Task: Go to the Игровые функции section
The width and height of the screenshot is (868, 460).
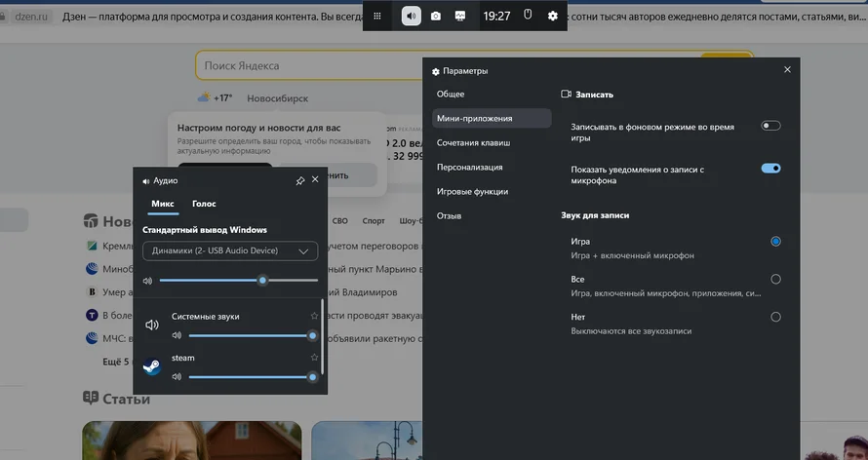Action: pos(474,191)
